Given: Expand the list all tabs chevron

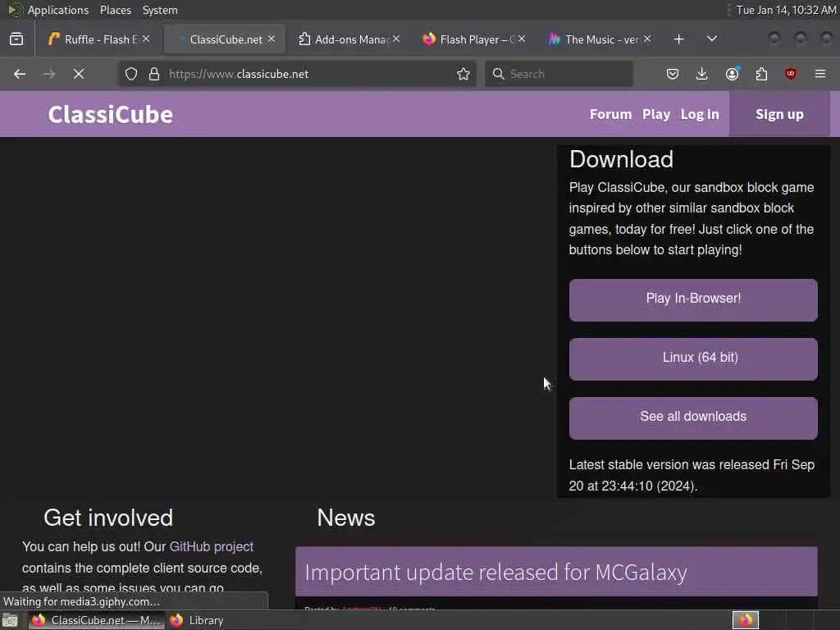Looking at the screenshot, I should [x=712, y=39].
